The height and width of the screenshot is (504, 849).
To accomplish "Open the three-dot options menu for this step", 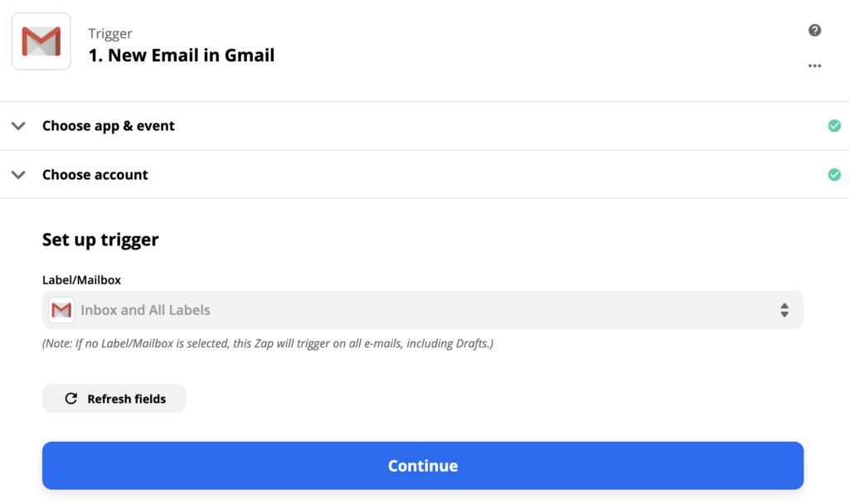I will 814,65.
